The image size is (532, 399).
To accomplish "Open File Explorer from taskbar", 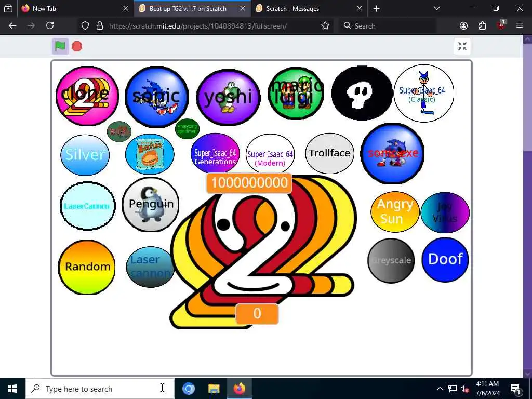I will (x=214, y=389).
